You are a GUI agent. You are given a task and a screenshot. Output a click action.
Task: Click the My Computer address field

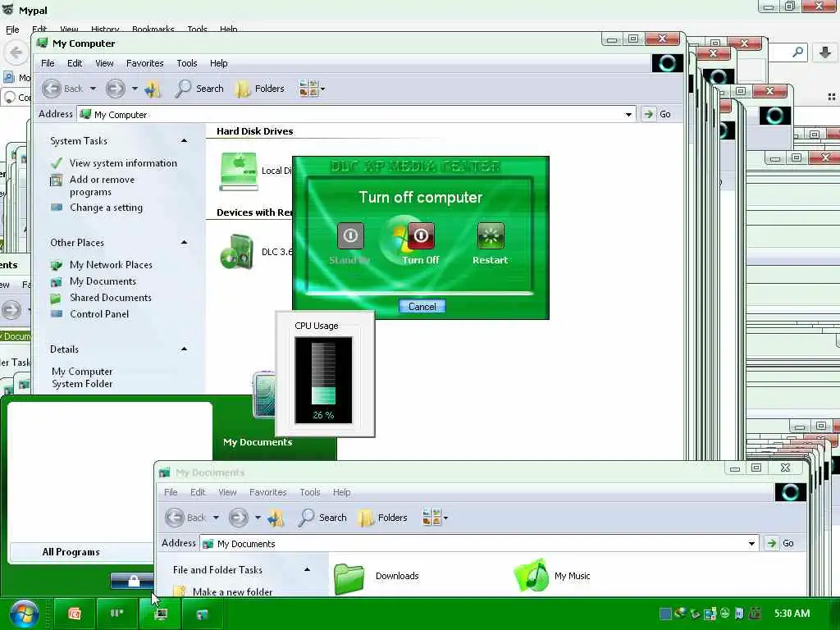click(x=356, y=114)
